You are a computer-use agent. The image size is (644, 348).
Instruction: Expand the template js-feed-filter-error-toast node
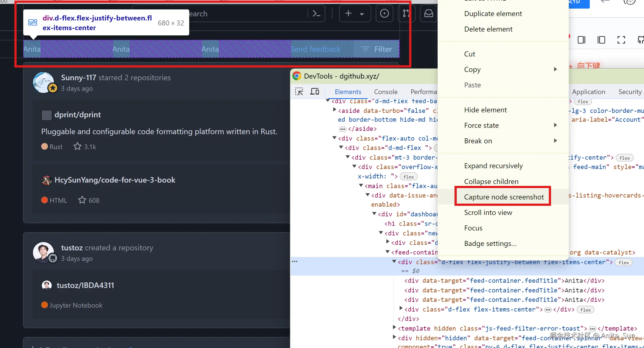[394, 328]
